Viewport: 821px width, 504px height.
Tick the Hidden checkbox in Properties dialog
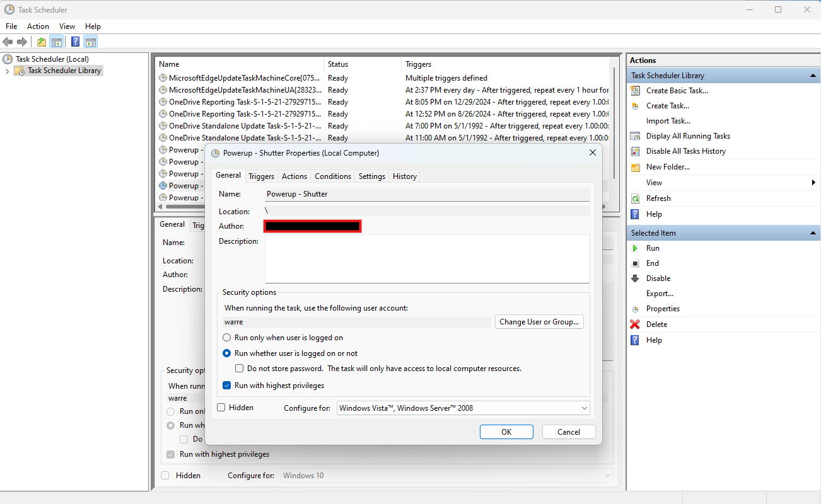coord(221,408)
